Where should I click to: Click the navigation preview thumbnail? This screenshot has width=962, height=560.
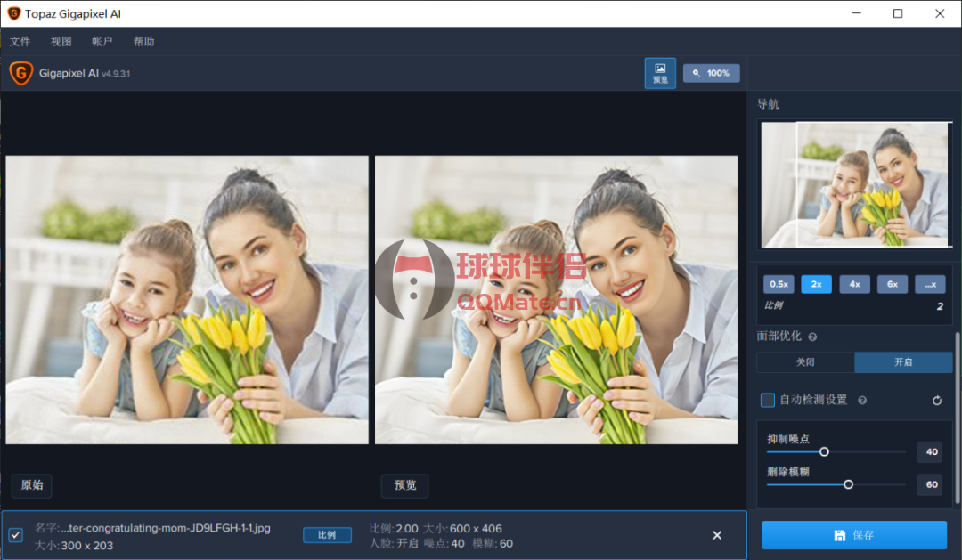pos(854,184)
